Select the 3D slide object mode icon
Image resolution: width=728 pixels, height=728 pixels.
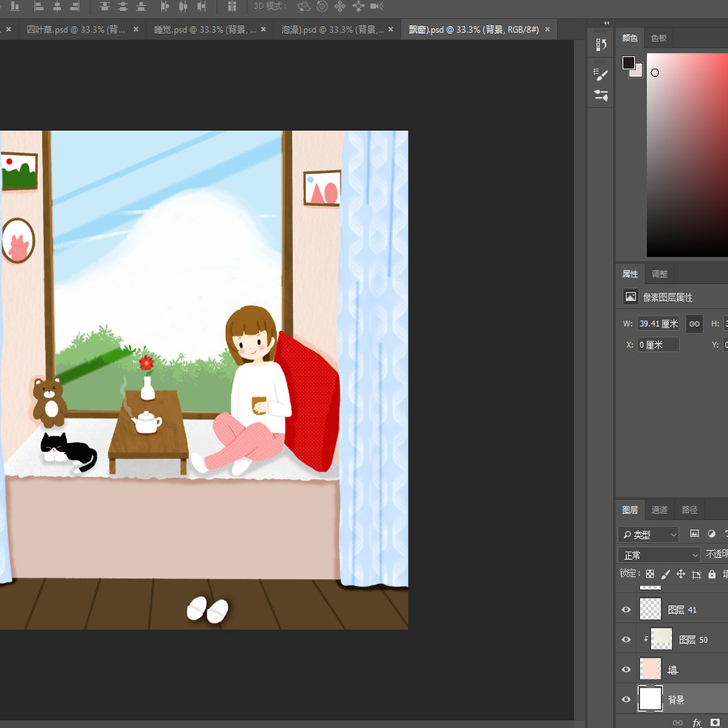click(x=358, y=6)
